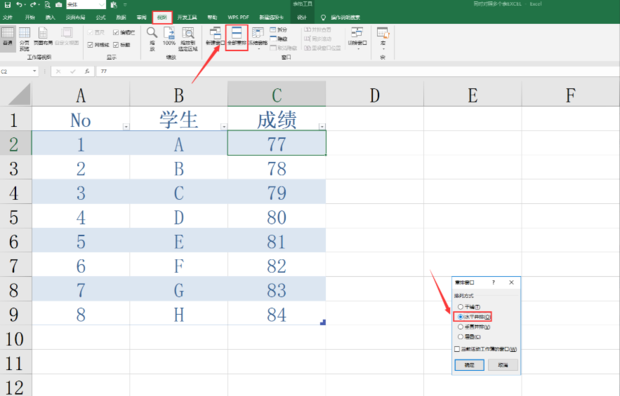Open the table Design contextual tab

pos(302,17)
